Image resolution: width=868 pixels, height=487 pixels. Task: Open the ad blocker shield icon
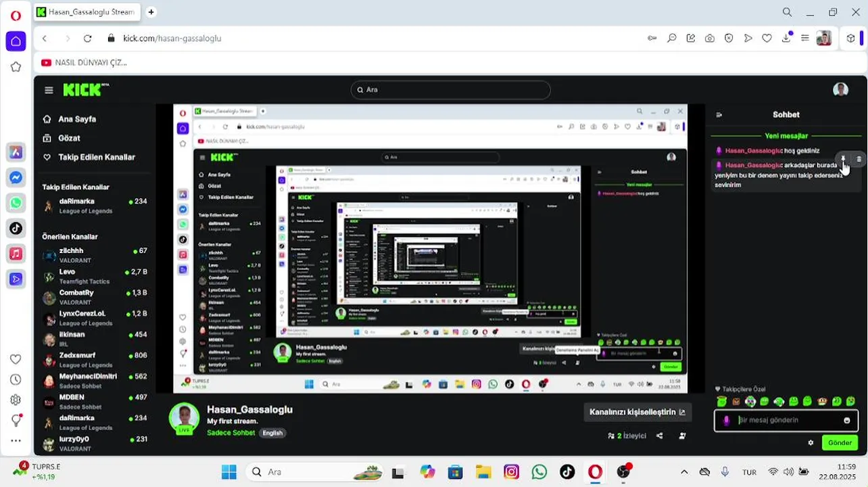coord(729,39)
